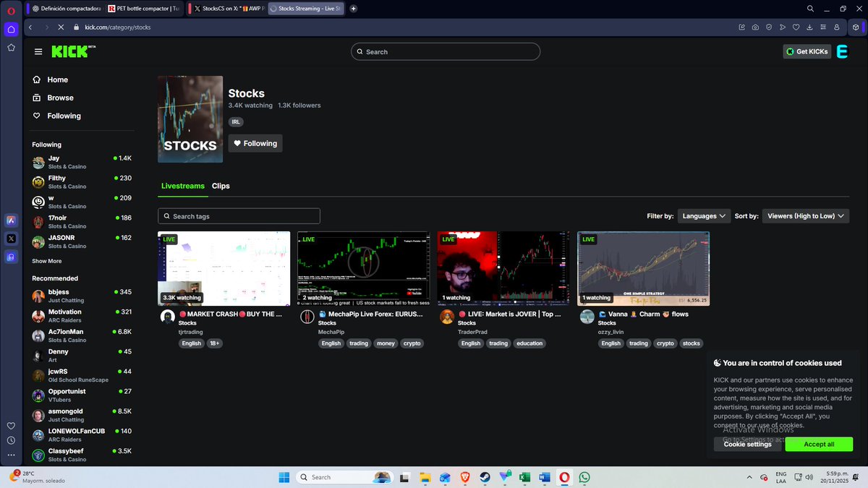Viewport: 868px width, 488px height.
Task: Click the Search tags input field
Action: click(x=239, y=216)
